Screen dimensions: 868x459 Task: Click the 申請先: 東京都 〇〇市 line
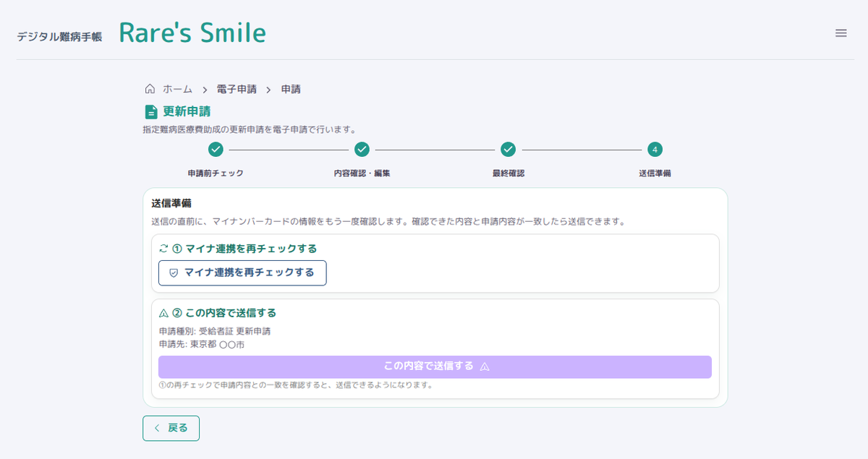[202, 345]
